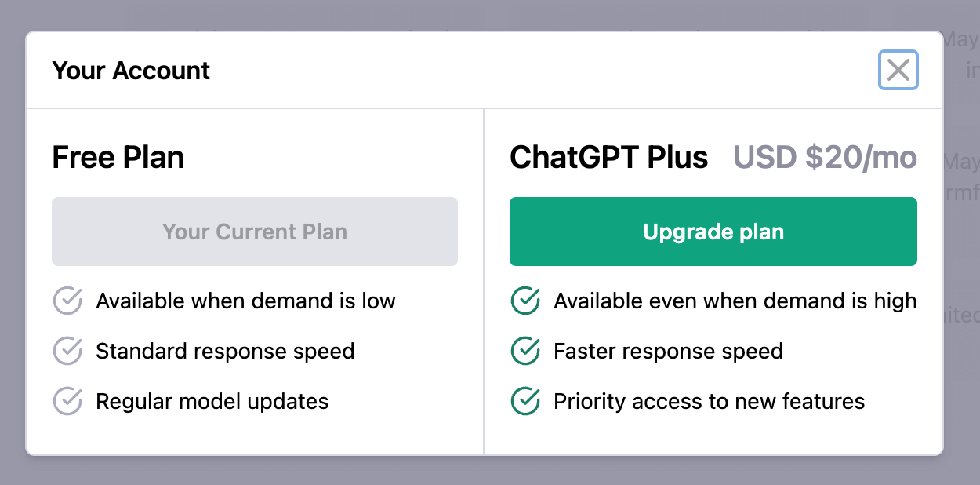This screenshot has height=485, width=980.
Task: Click the ChatGPT Plus heading
Action: point(609,158)
